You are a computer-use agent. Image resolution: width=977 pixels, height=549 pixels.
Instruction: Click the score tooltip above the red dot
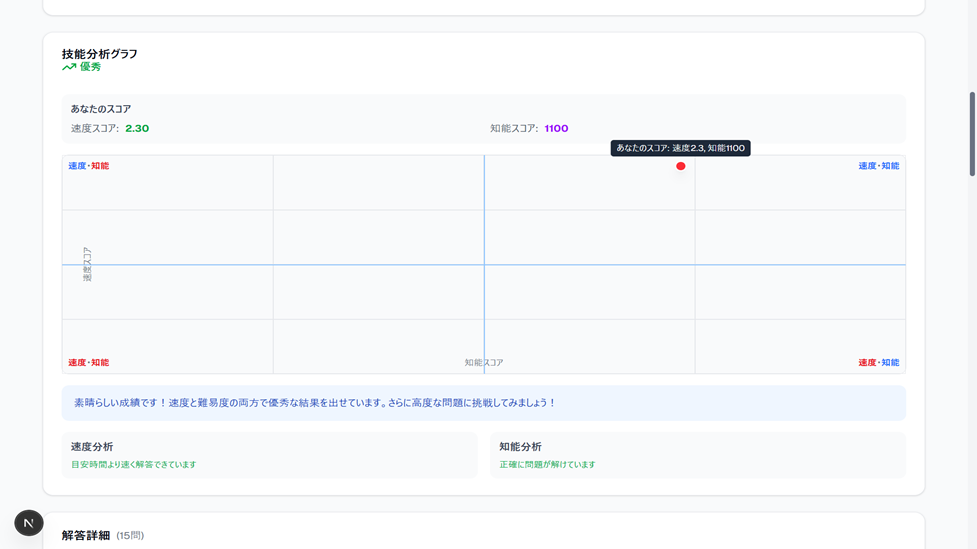[x=680, y=148]
